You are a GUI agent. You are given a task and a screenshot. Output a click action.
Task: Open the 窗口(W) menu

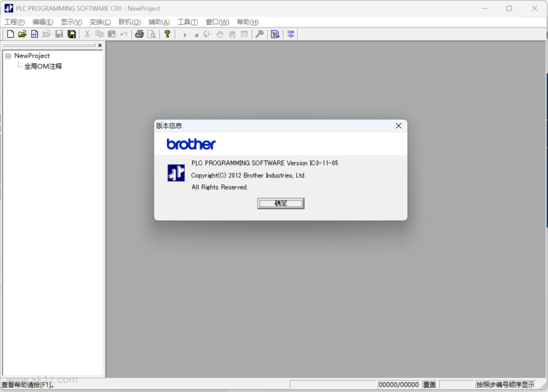(x=217, y=22)
